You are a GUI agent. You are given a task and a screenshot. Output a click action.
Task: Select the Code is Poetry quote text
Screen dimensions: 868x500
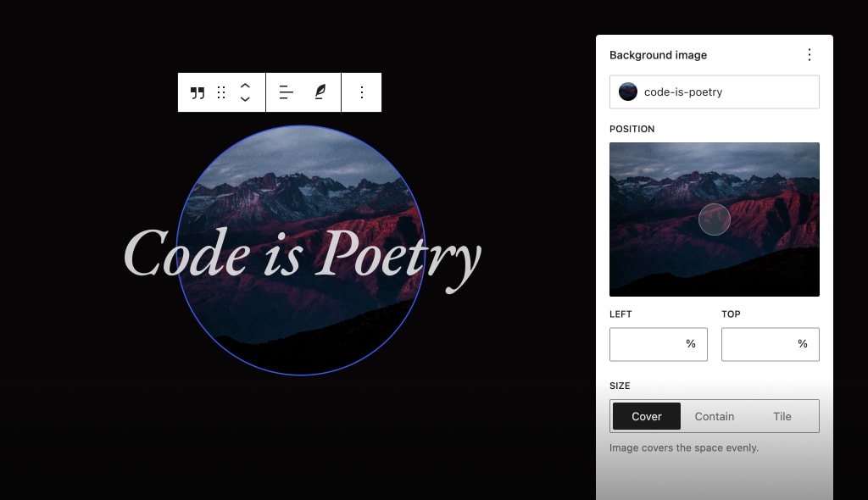pyautogui.click(x=302, y=254)
